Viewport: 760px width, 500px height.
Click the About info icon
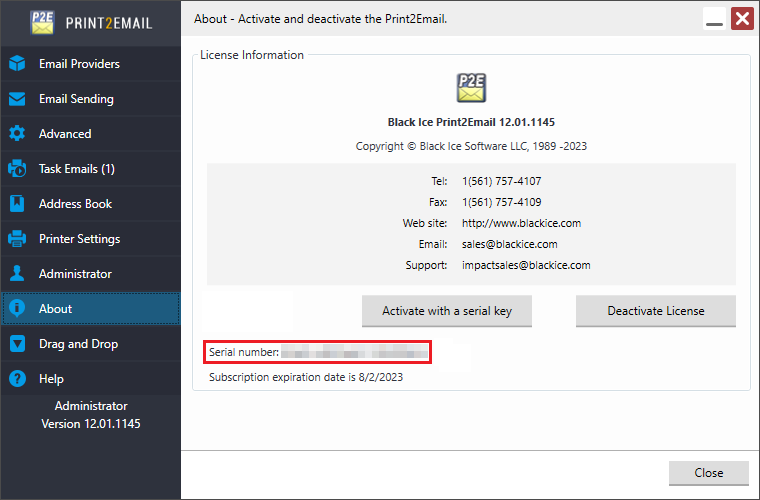[17, 309]
